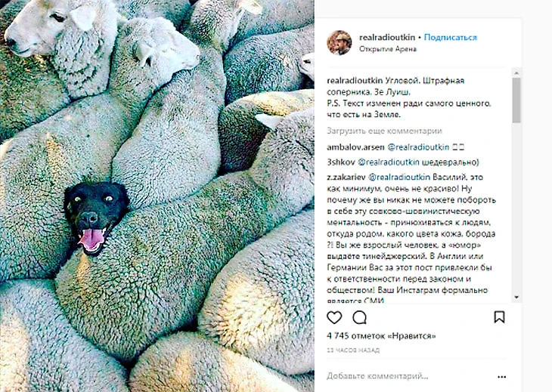Image resolution: width=552 pixels, height=392 pixels.
Task: Like the post with heart icon
Action: pyautogui.click(x=334, y=317)
